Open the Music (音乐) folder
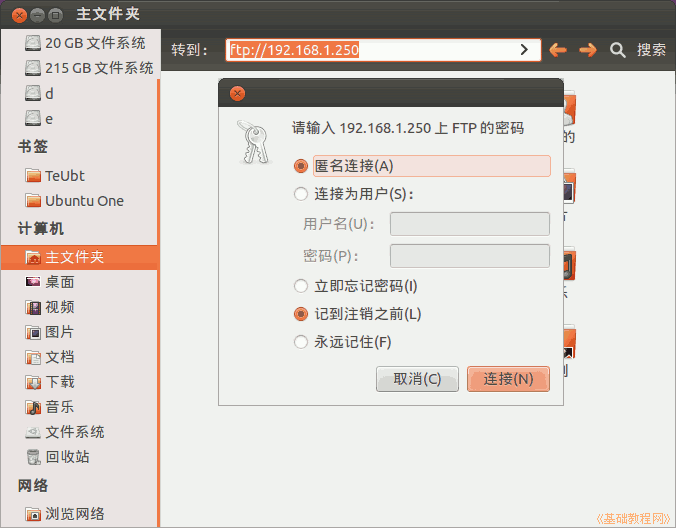The image size is (676, 528). coord(59,407)
